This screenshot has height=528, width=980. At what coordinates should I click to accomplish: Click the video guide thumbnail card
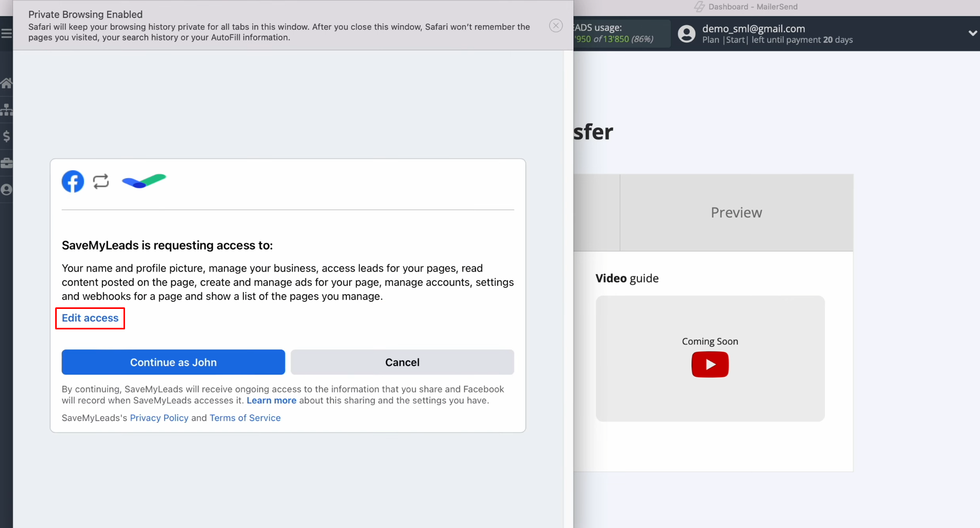(x=710, y=358)
